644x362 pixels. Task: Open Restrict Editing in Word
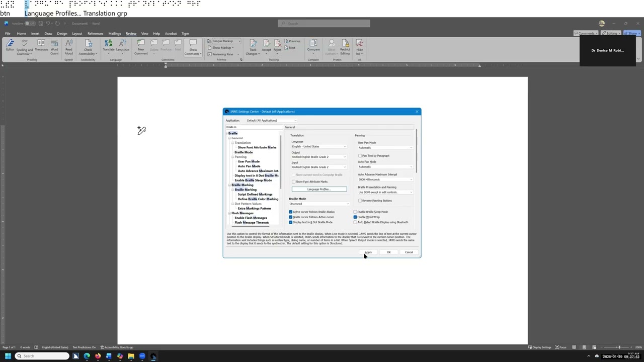click(345, 47)
